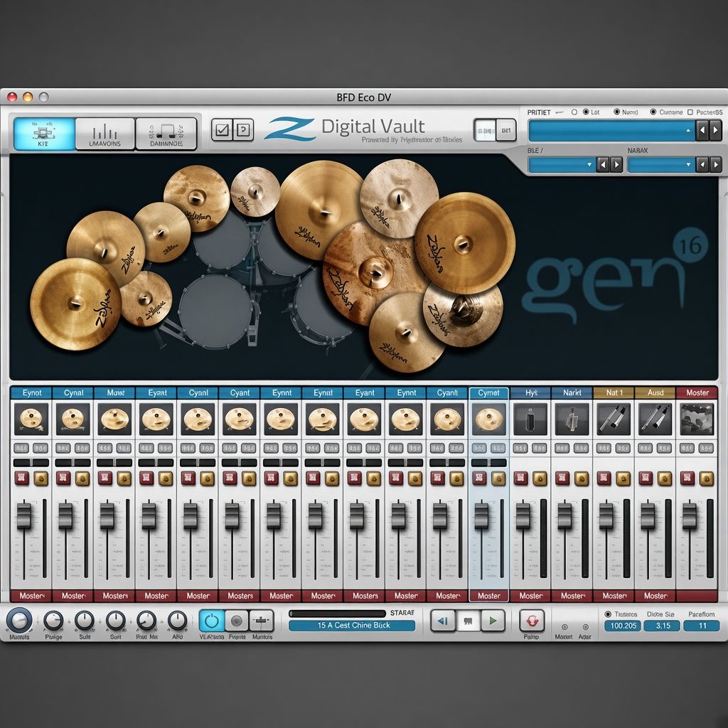Open the Cynal channel cymbal thumbnail
Viewport: 728px width, 728px height.
pyautogui.click(x=73, y=419)
